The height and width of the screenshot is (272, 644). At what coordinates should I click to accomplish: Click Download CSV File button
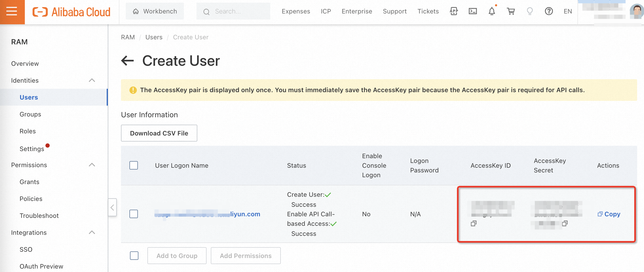click(x=159, y=133)
